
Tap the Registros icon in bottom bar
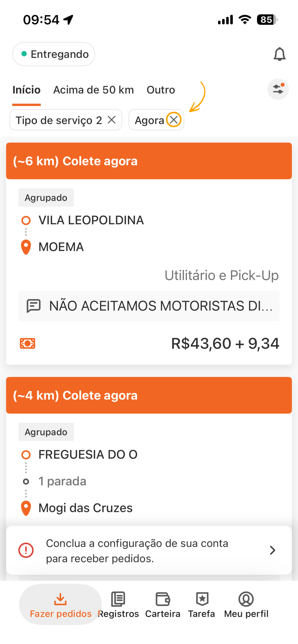pyautogui.click(x=118, y=599)
